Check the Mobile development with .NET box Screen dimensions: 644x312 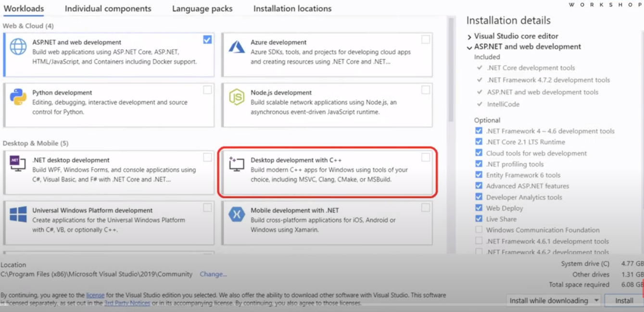pos(426,208)
